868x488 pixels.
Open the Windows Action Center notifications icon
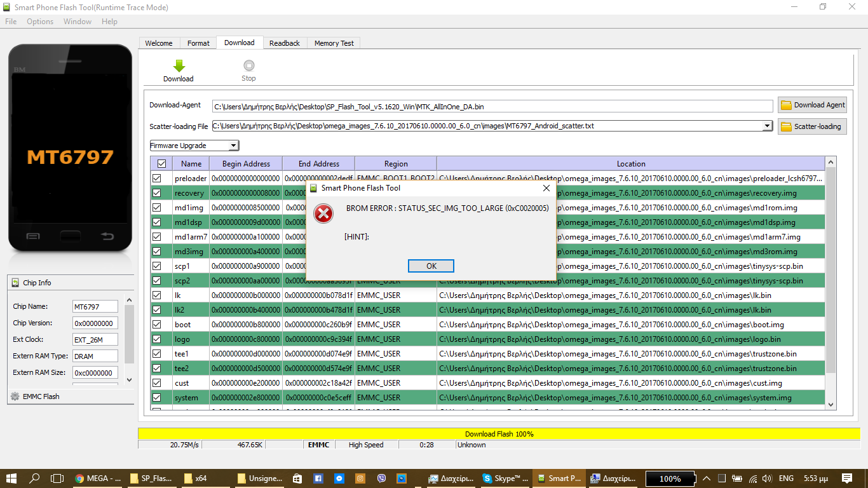(x=847, y=478)
